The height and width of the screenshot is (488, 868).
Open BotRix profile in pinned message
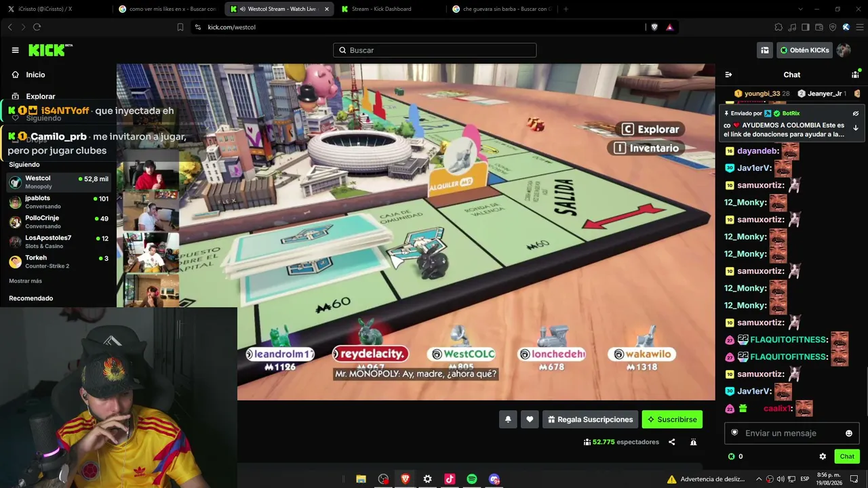point(791,114)
